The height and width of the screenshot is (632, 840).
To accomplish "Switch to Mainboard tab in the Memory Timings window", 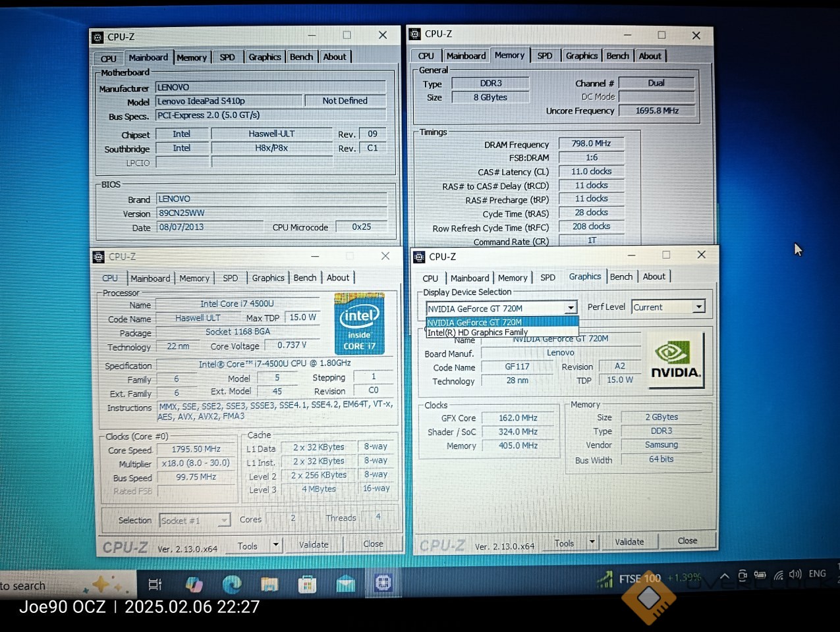I will coord(466,56).
